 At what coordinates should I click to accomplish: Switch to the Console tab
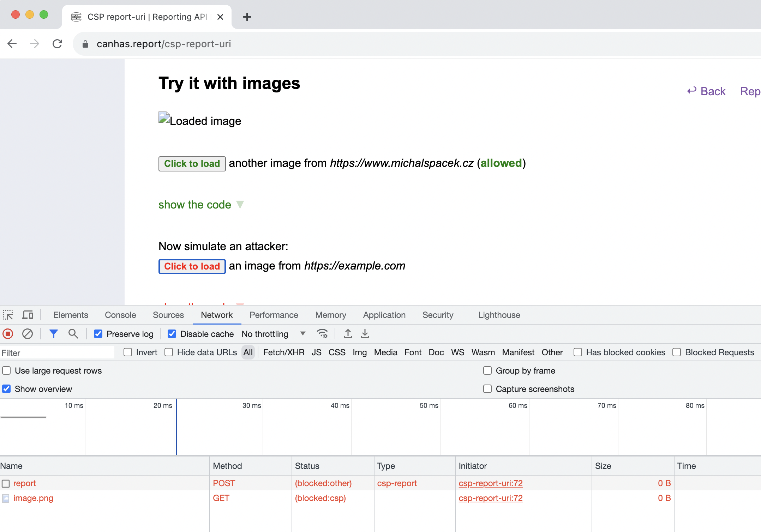tap(120, 315)
